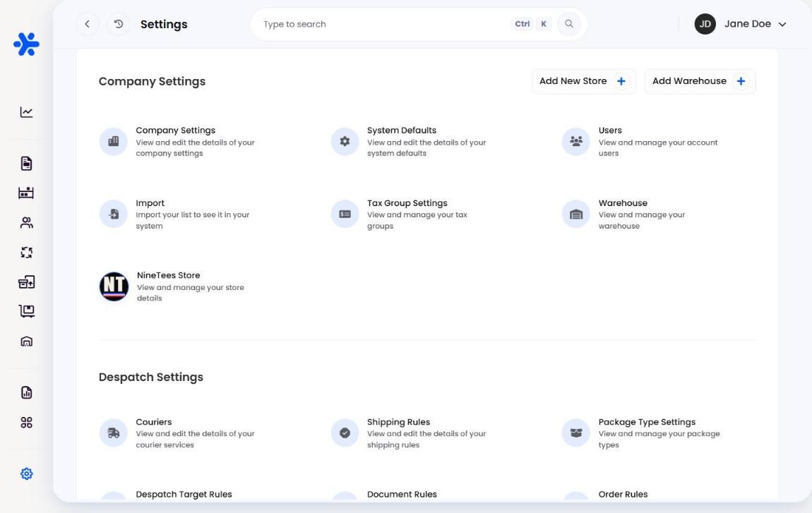This screenshot has width=812, height=513.
Task: Open the document icon in sidebar
Action: pos(26,164)
